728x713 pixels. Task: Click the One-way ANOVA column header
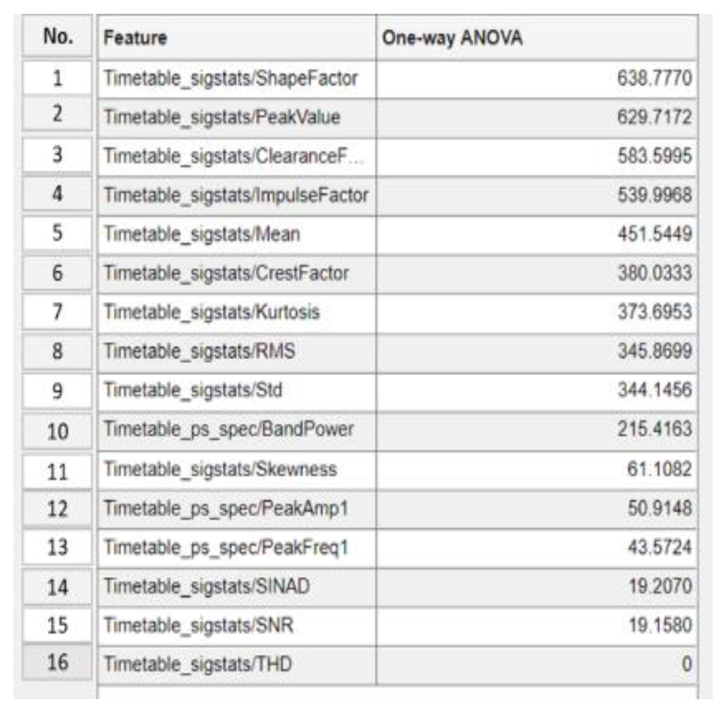452,38
